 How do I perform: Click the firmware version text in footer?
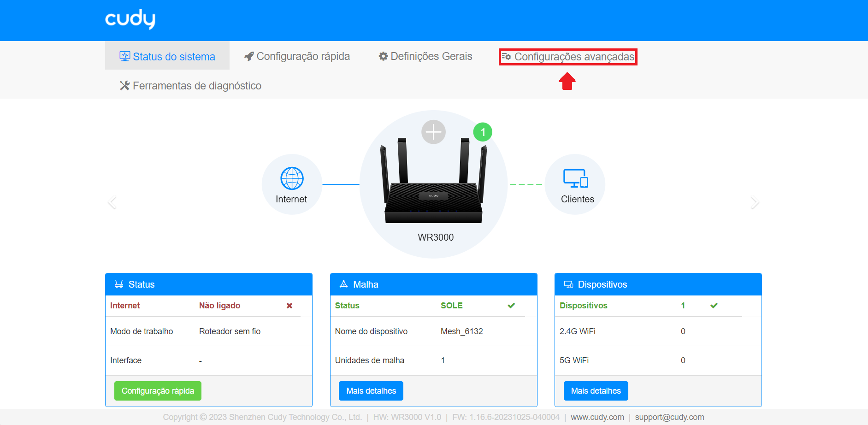point(506,417)
